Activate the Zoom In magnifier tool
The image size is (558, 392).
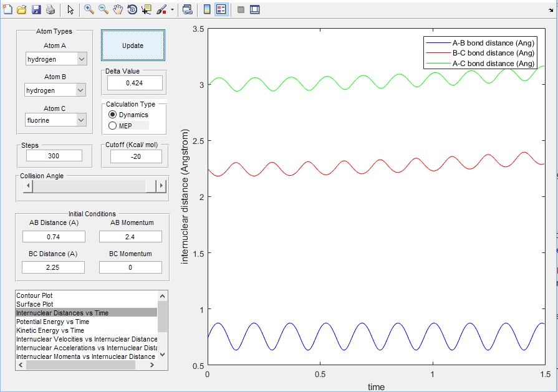point(89,9)
